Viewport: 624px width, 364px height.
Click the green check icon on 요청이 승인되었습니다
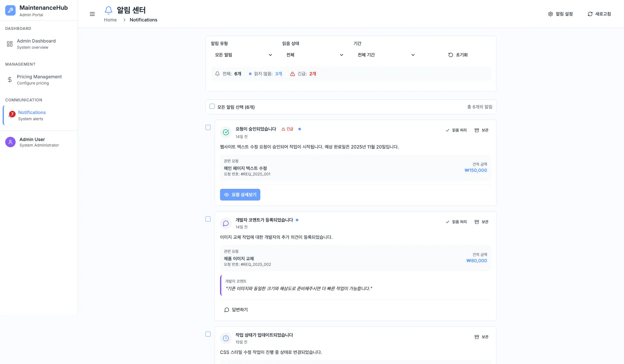(x=226, y=132)
